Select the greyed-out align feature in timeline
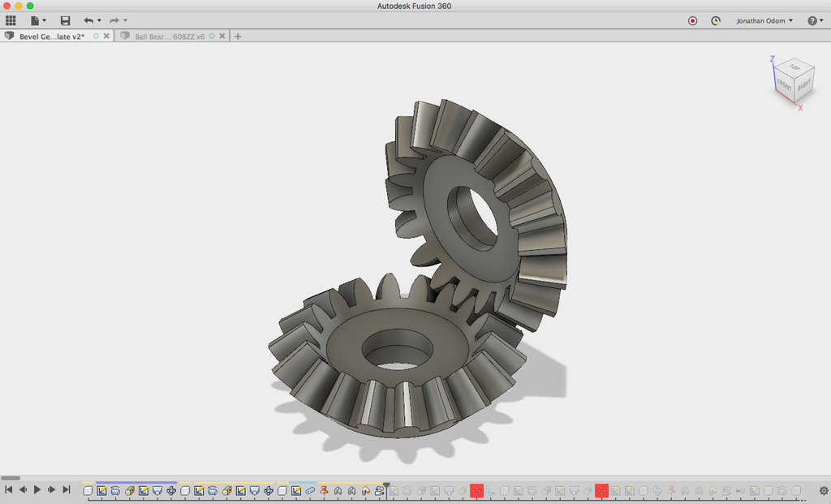Image resolution: width=831 pixels, height=504 pixels. pyautogui.click(x=490, y=491)
